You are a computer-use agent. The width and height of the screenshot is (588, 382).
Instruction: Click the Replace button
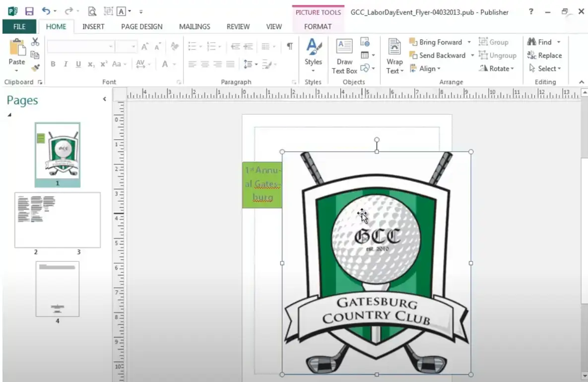point(545,56)
